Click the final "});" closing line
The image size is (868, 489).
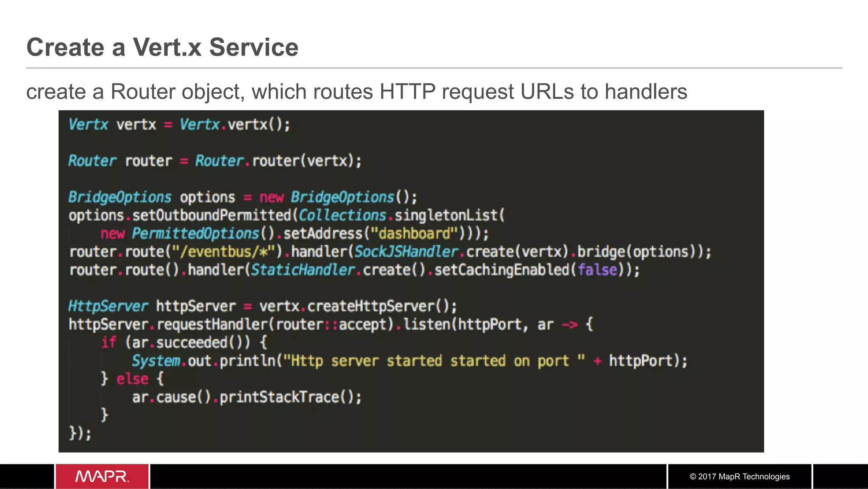coord(80,433)
